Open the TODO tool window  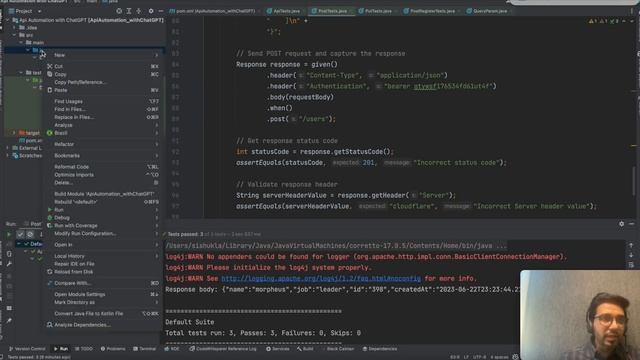[84, 349]
